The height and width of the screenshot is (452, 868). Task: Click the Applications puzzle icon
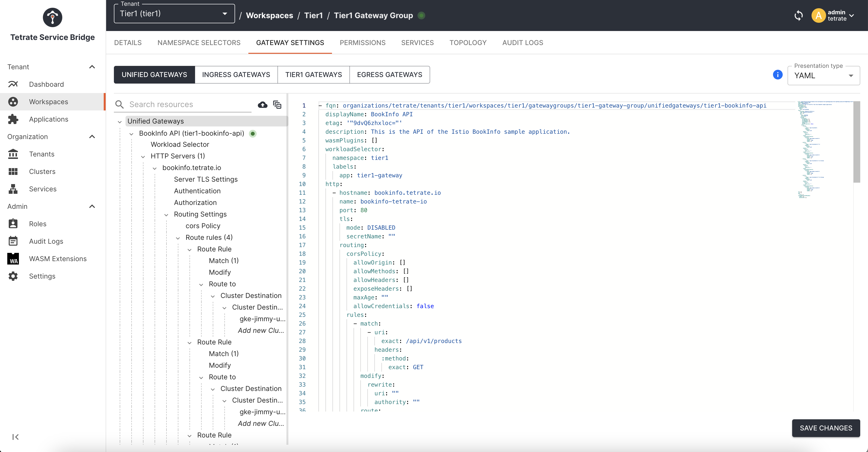13,119
